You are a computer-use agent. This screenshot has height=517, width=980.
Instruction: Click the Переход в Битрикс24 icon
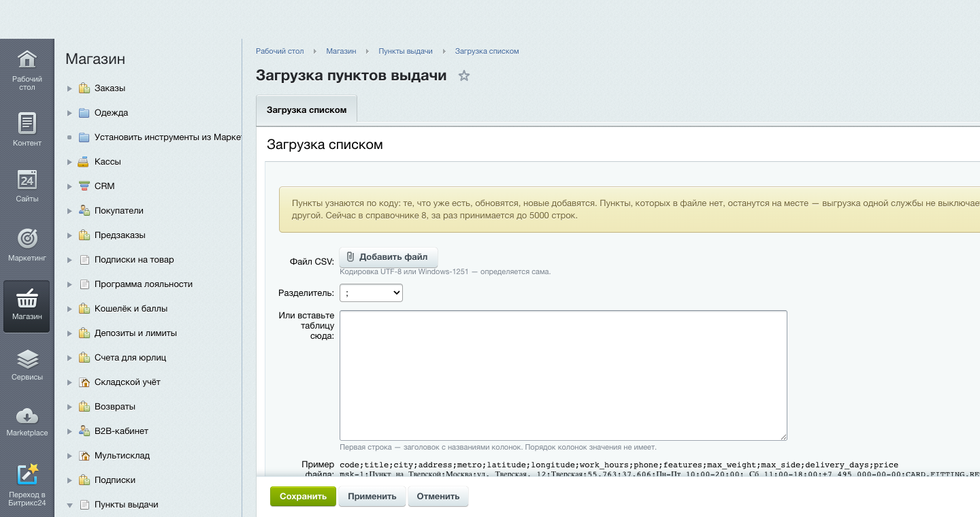point(27,473)
